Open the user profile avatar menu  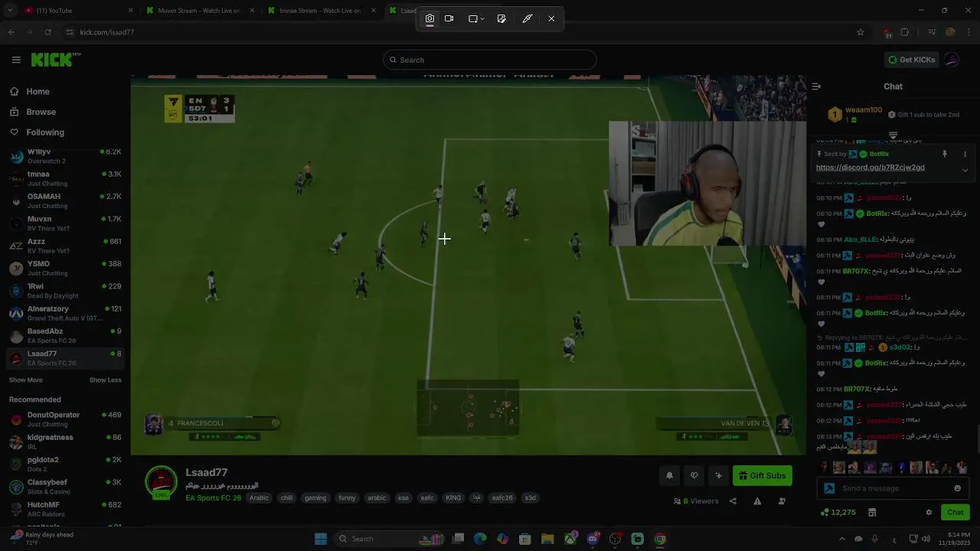952,60
